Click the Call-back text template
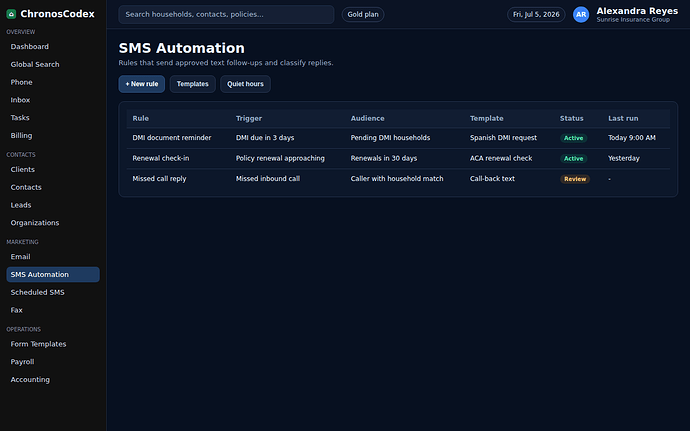 (492, 179)
